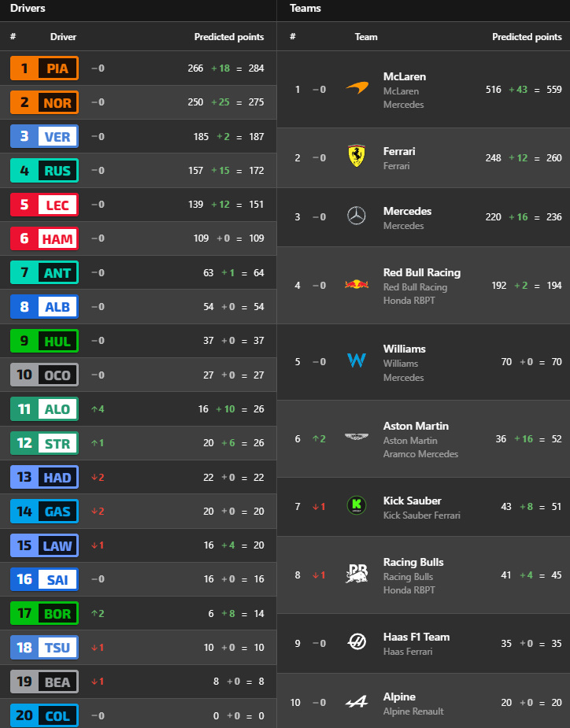The image size is (570, 728).
Task: Click the Alpine team name
Action: [399, 697]
